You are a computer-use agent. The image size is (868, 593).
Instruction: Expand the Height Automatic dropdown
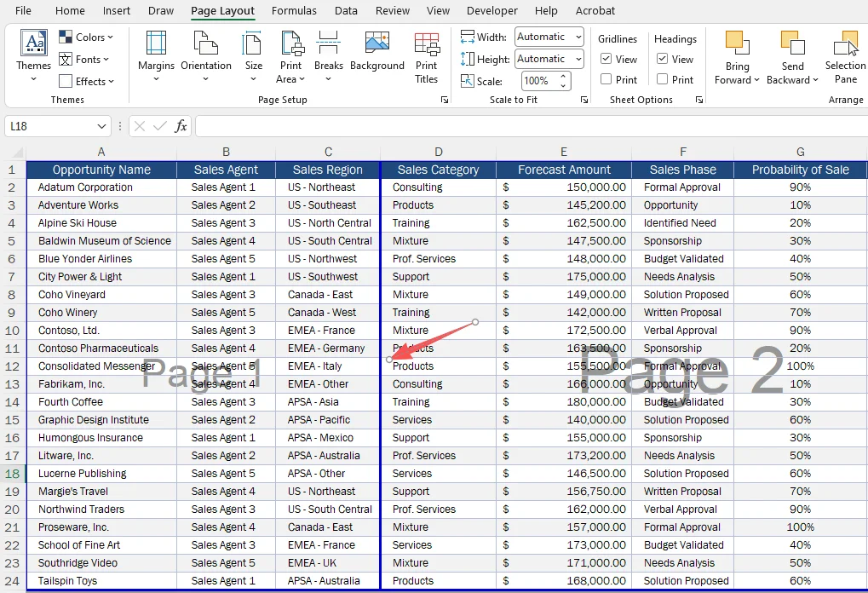(578, 59)
